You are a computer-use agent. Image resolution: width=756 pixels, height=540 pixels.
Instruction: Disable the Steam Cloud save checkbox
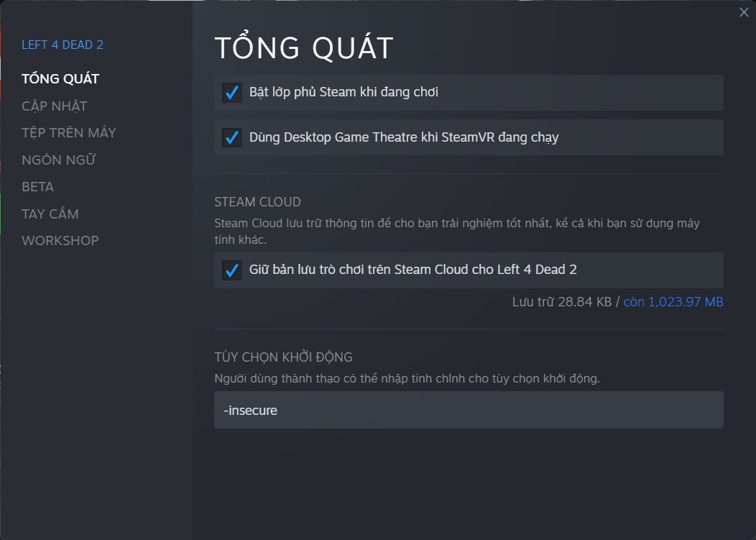pyautogui.click(x=231, y=270)
